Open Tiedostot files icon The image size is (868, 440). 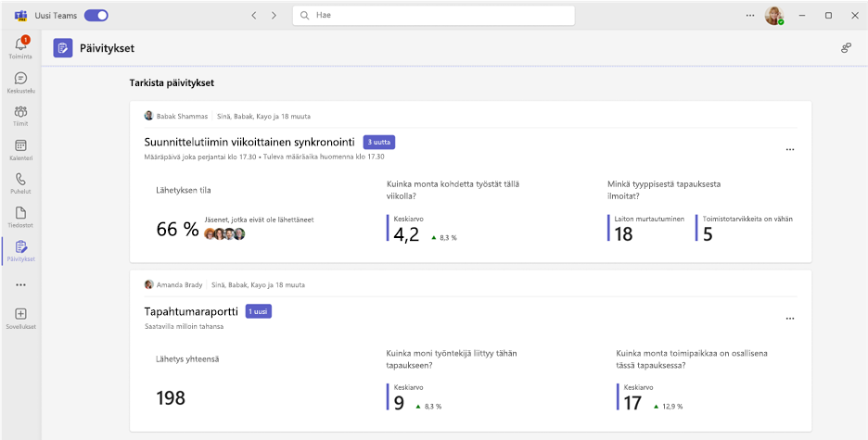(20, 213)
